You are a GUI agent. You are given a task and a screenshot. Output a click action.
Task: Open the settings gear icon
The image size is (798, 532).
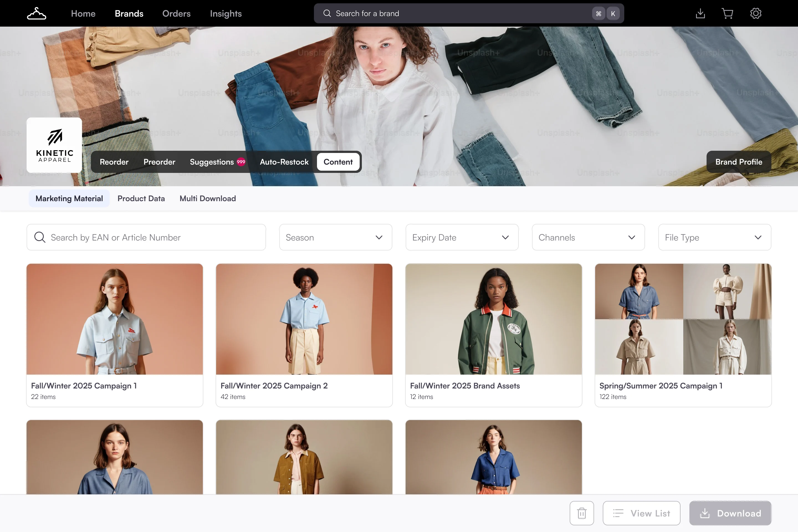[756, 14]
